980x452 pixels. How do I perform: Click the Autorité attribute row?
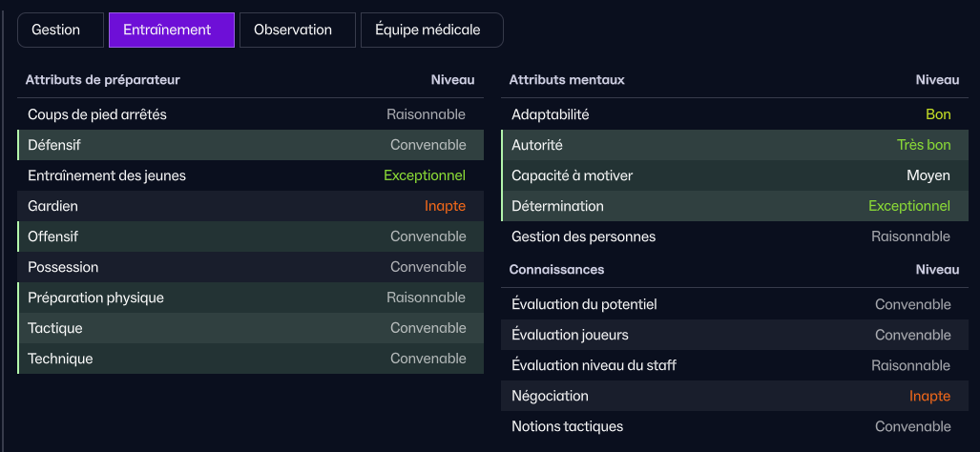735,145
